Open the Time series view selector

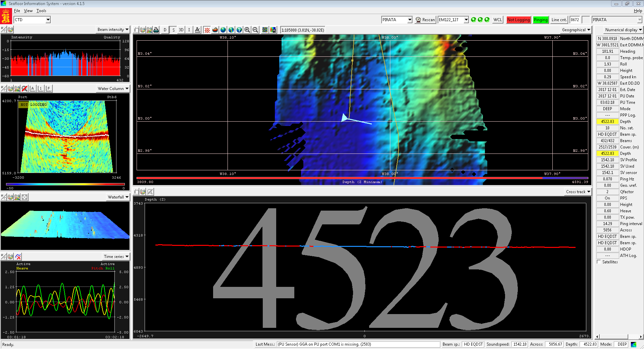click(x=116, y=257)
